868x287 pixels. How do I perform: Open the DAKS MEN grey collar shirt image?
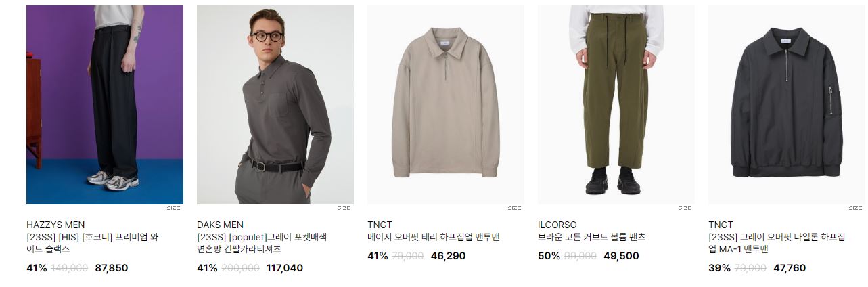pos(275,105)
